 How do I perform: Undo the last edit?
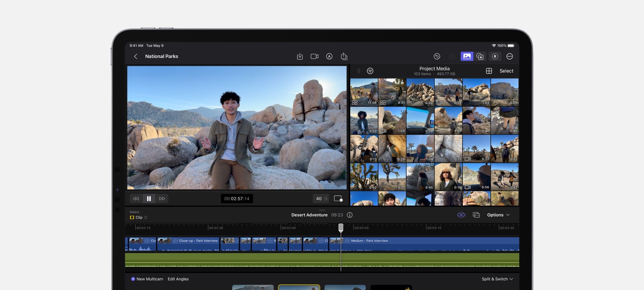[x=437, y=56]
